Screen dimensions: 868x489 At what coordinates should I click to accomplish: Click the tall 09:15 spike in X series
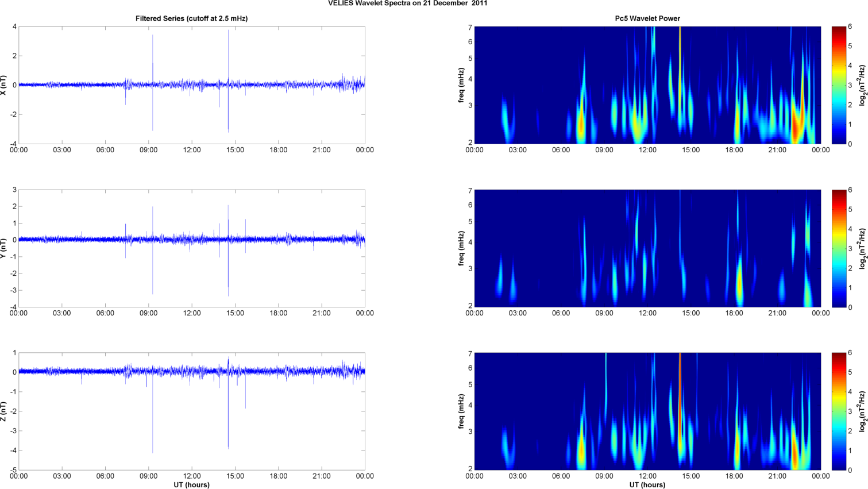153,83
